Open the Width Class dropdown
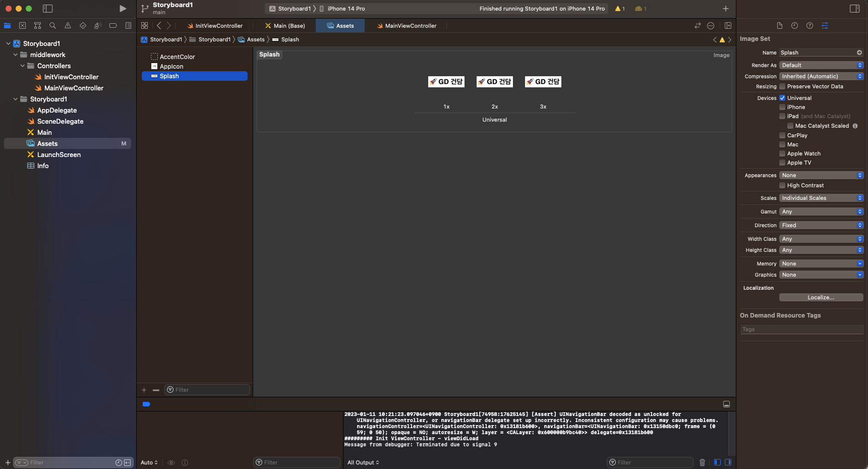This screenshot has height=469, width=868. [821, 239]
